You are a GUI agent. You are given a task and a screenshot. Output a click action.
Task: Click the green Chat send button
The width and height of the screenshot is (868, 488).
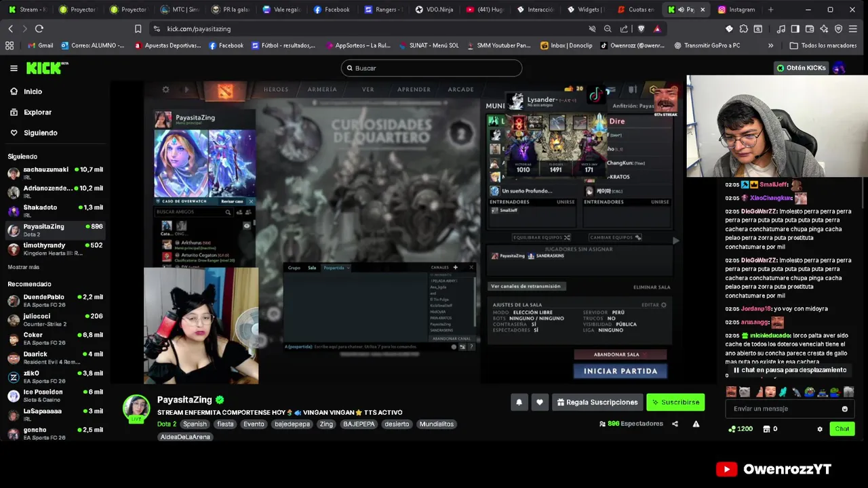[x=842, y=429]
